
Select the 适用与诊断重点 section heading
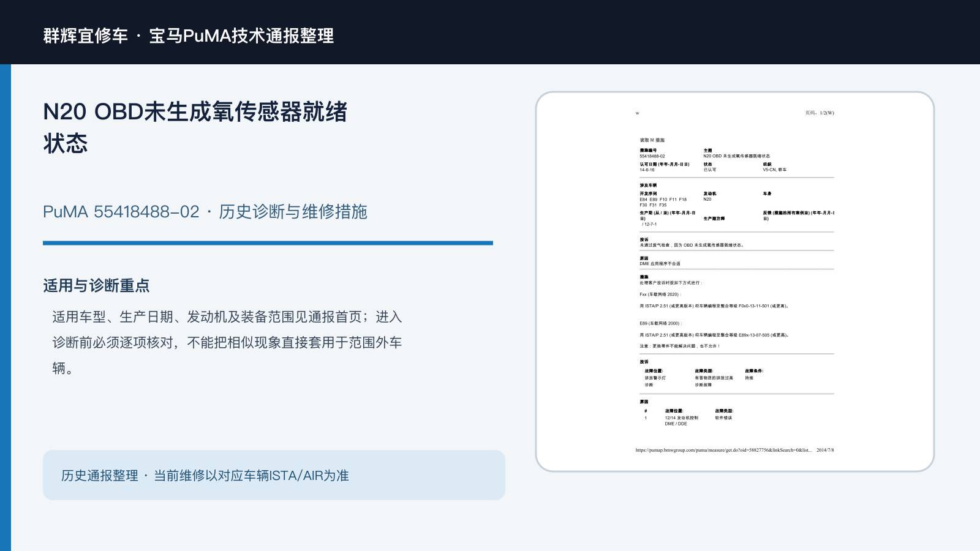pyautogui.click(x=96, y=285)
